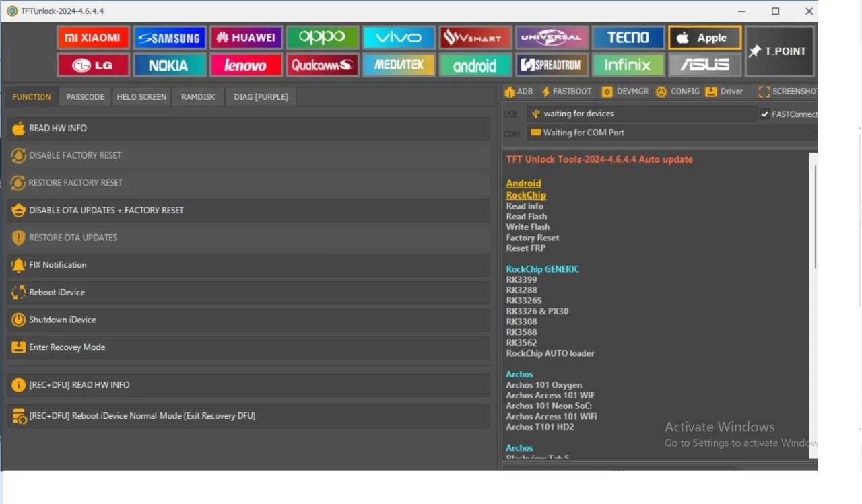Screen dimensions: 862x504
Task: Click the Reset FRP line
Action: pyautogui.click(x=526, y=248)
